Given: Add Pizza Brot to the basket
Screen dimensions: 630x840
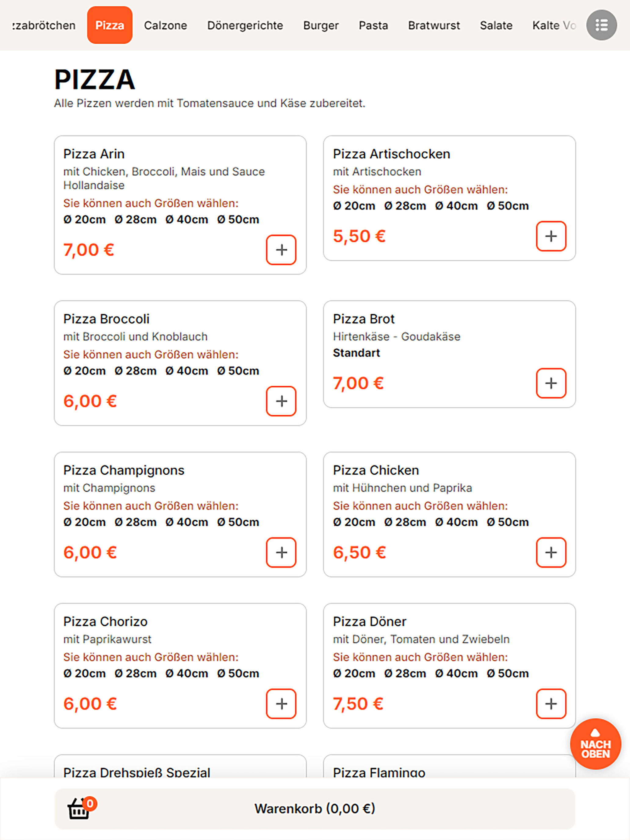Looking at the screenshot, I should tap(551, 383).
